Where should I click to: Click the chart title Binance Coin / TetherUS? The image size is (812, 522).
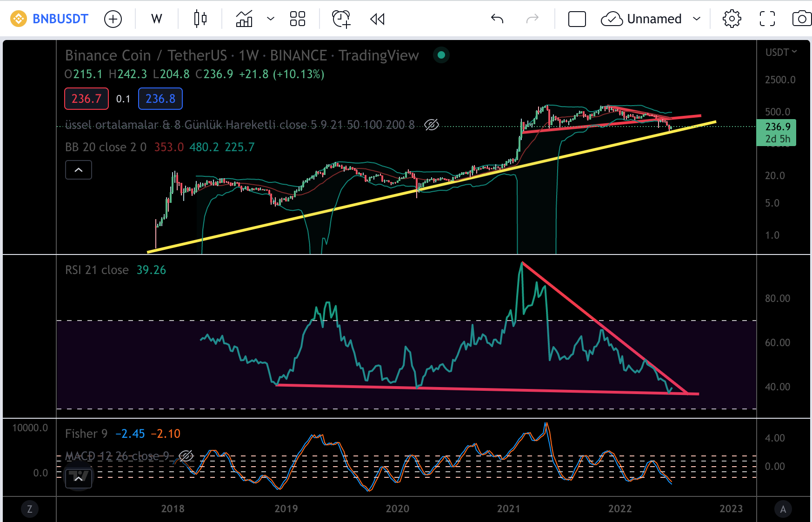tap(146, 55)
